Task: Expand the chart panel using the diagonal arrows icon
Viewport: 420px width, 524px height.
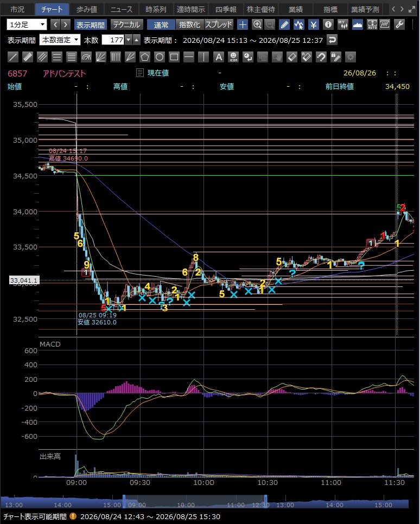Action: click(x=412, y=9)
